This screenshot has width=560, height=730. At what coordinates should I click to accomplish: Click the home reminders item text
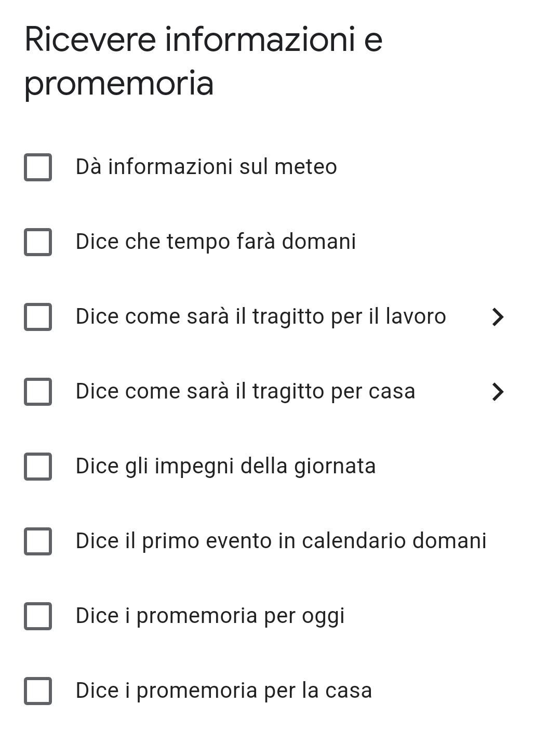(223, 691)
